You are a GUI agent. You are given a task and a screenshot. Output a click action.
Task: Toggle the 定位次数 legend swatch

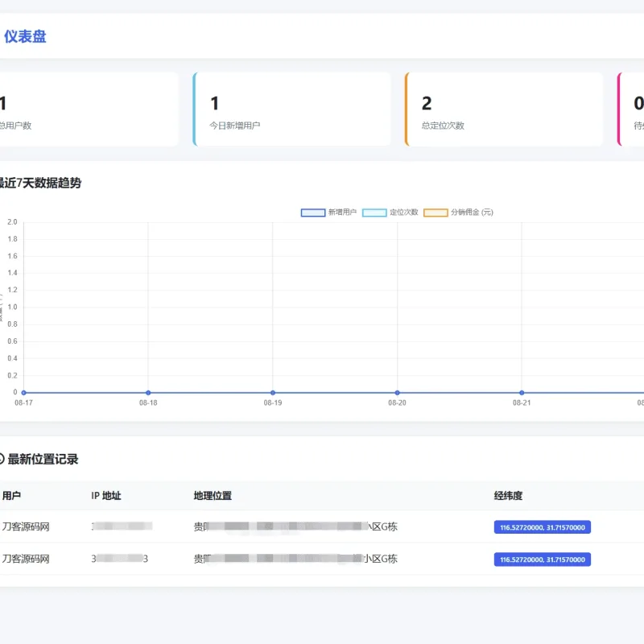pos(374,213)
